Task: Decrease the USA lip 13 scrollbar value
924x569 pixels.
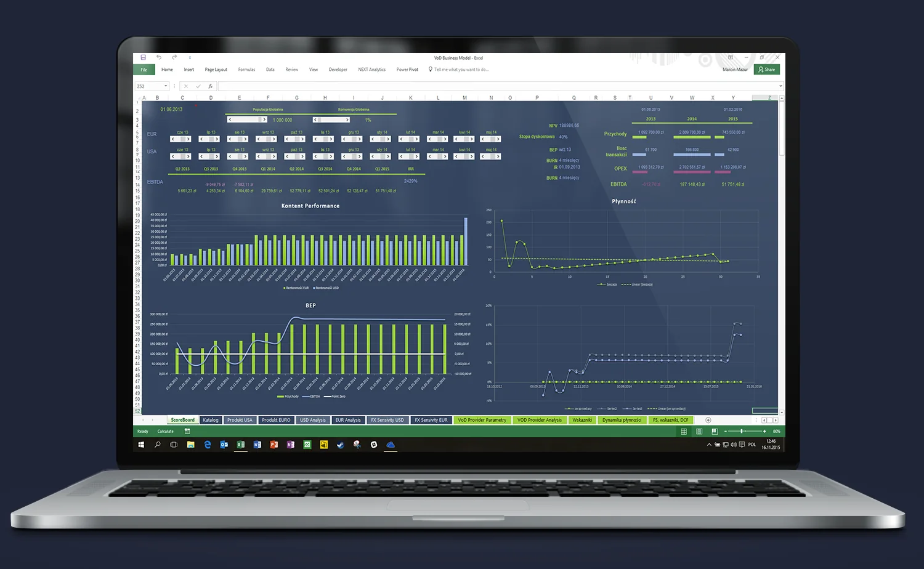Action: point(201,156)
